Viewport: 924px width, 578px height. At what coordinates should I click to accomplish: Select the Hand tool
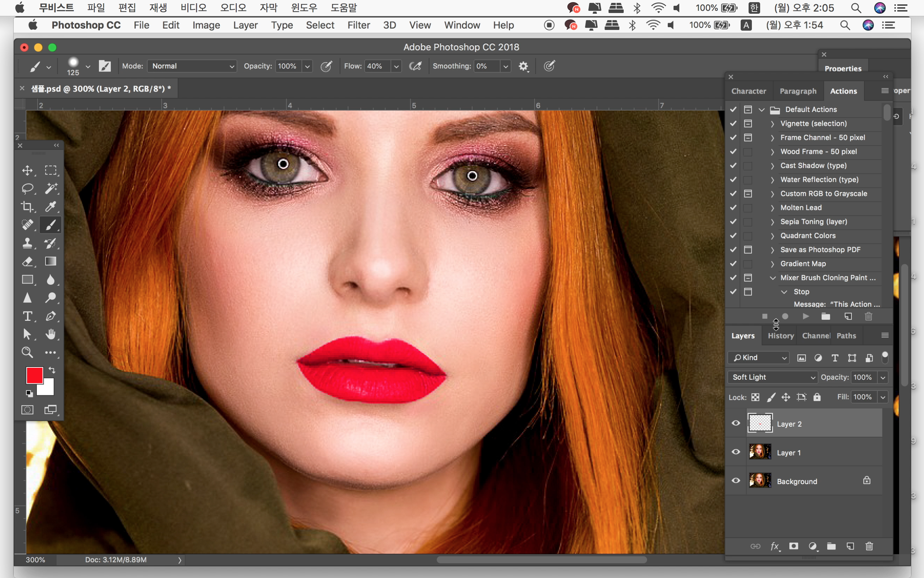click(51, 335)
